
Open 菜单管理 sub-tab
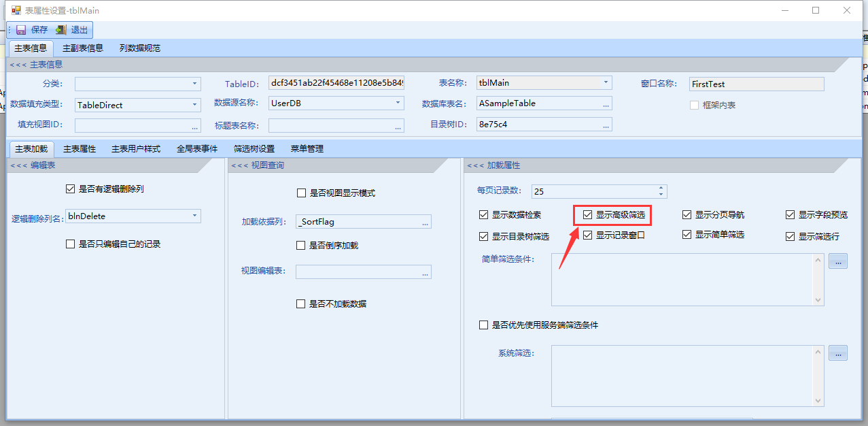307,148
